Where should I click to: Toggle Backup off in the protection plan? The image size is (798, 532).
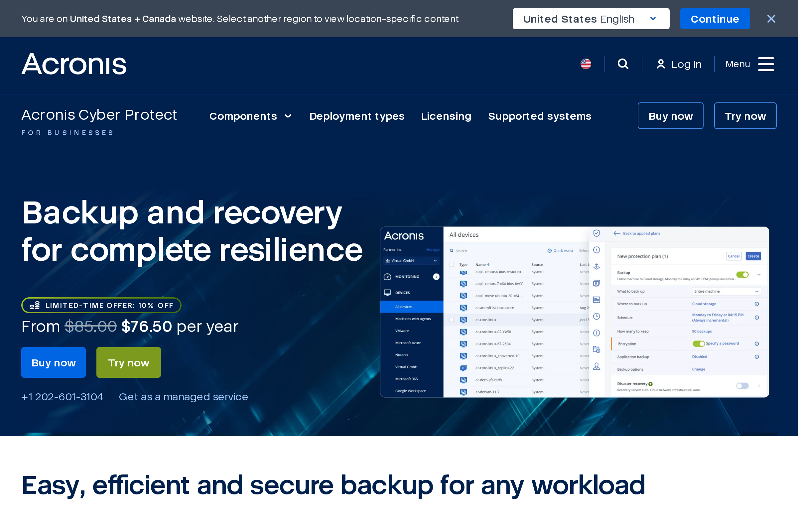[743, 275]
